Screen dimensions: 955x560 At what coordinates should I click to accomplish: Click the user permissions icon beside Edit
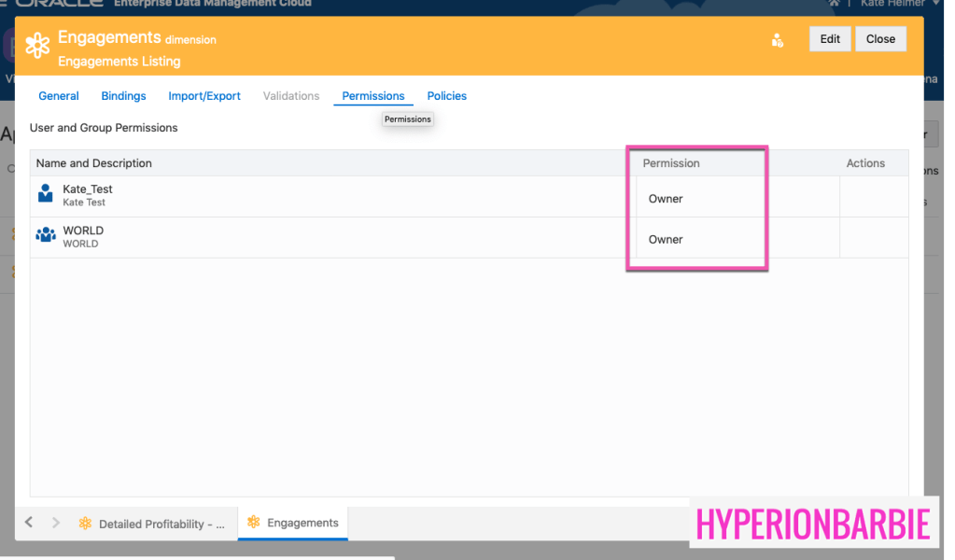[x=777, y=40]
